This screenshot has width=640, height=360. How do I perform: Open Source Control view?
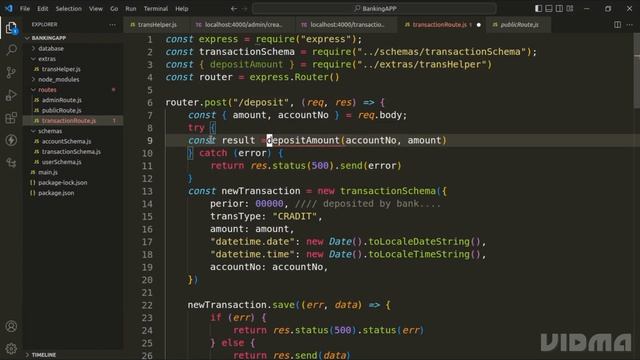[x=11, y=73]
